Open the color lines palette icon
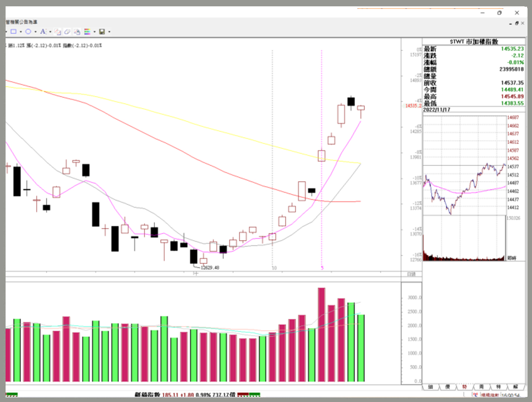Image resolution: width=532 pixels, height=402 pixels. [x=87, y=32]
